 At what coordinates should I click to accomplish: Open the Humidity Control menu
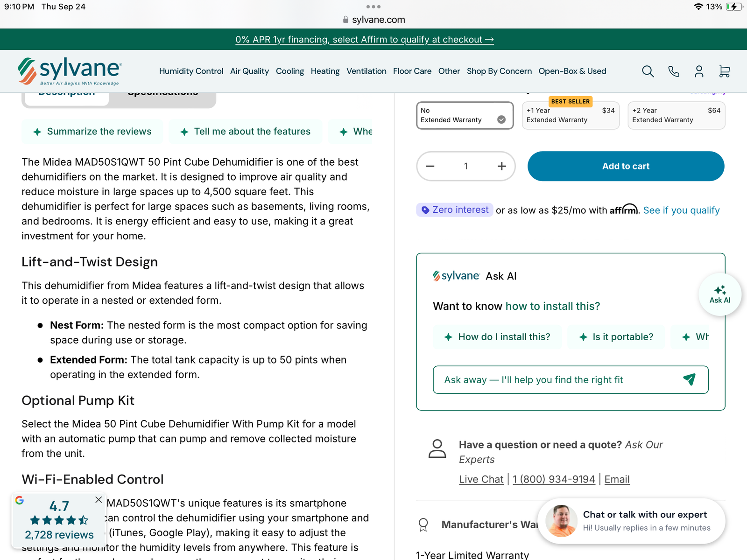click(191, 71)
